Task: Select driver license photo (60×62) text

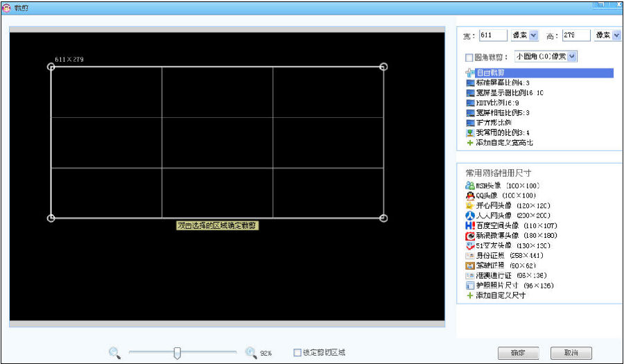Action: pos(506,266)
